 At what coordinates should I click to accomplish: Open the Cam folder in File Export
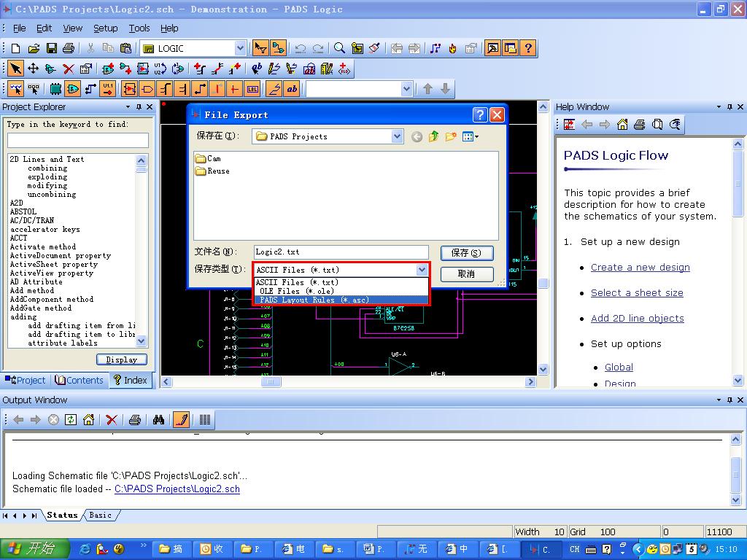click(208, 158)
